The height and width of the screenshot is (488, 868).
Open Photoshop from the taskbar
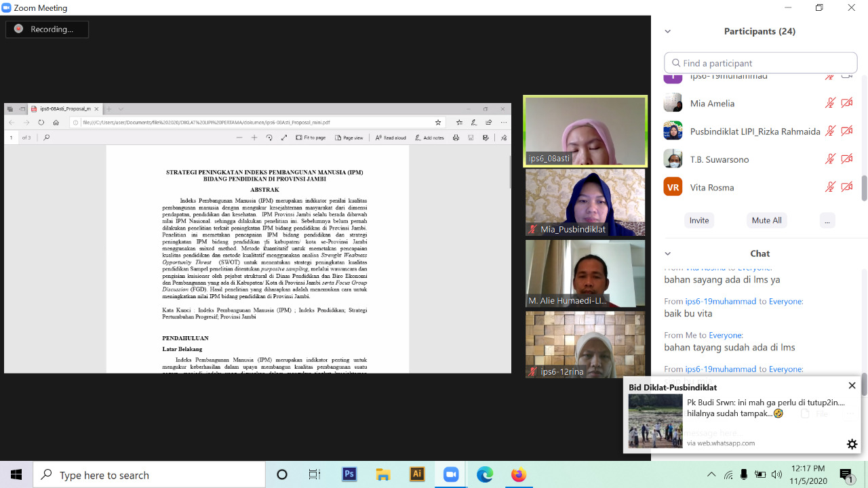[349, 474]
